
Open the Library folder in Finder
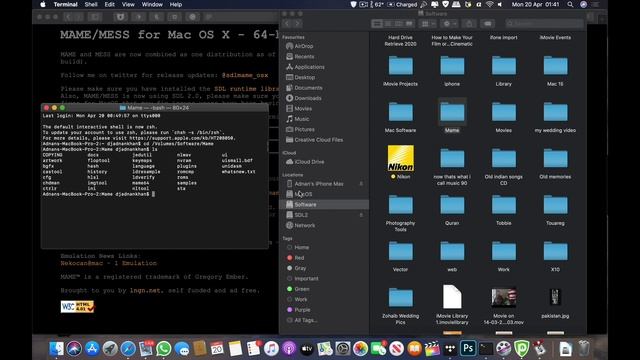[504, 66]
